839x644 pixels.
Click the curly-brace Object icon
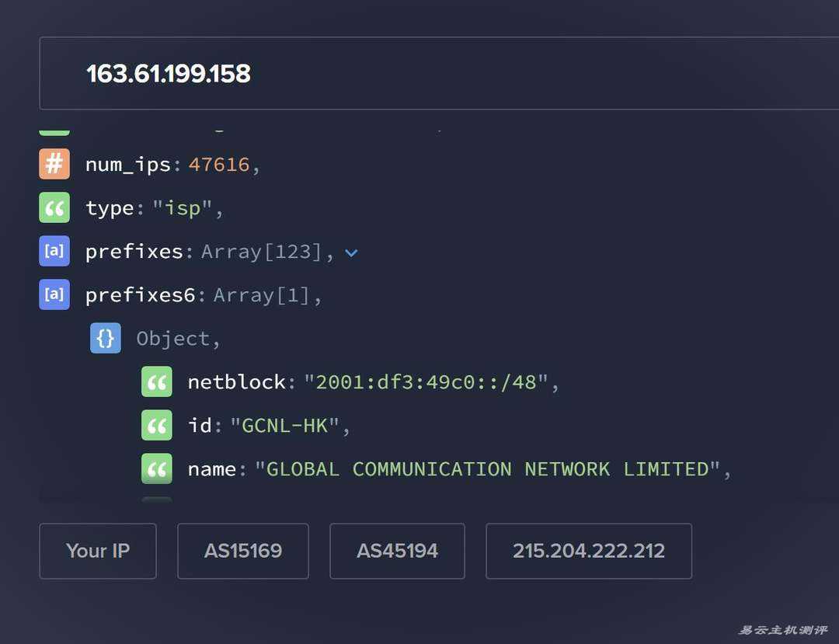106,339
